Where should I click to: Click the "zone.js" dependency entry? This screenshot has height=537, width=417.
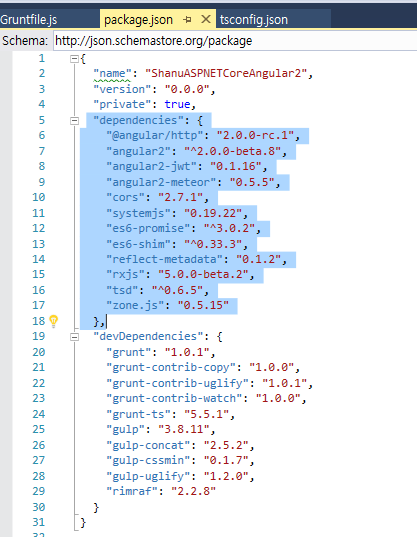point(167,305)
